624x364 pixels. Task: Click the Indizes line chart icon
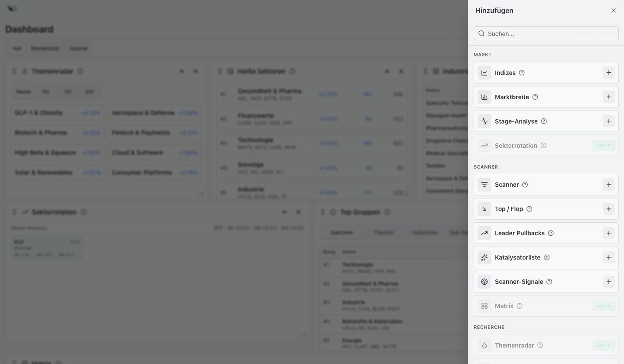[484, 73]
